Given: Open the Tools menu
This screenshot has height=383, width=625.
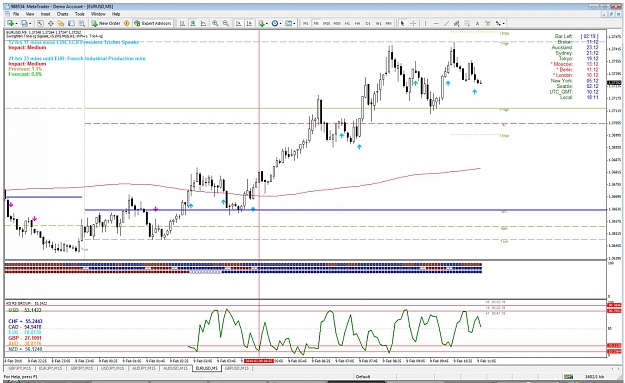Looking at the screenshot, I should [x=80, y=14].
